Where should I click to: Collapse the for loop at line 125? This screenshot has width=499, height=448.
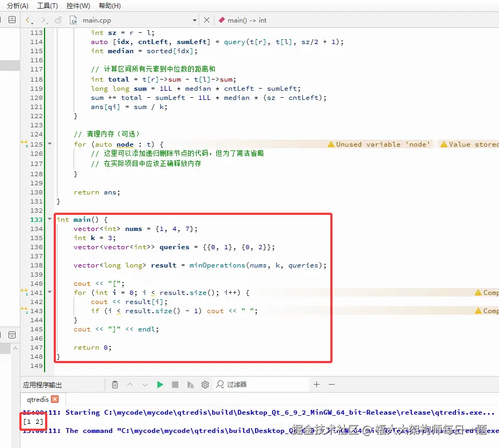49,144
